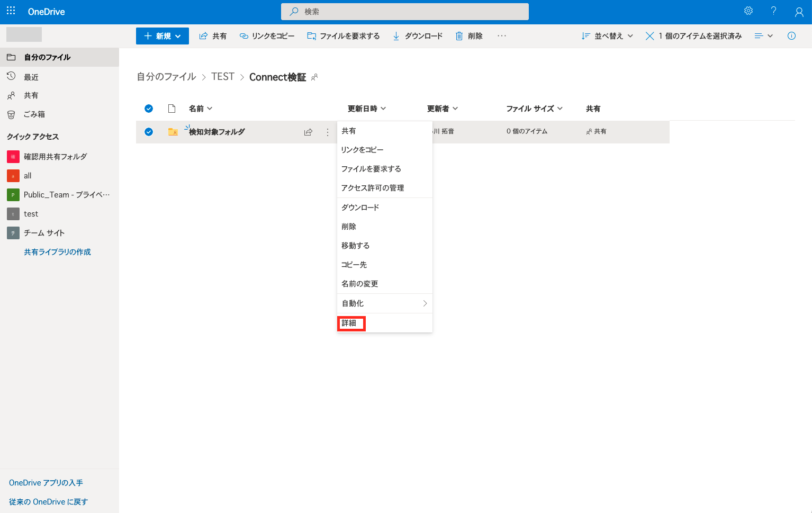Open the app launcher waffle icon
Screen dimensions: 812x513
coord(11,11)
